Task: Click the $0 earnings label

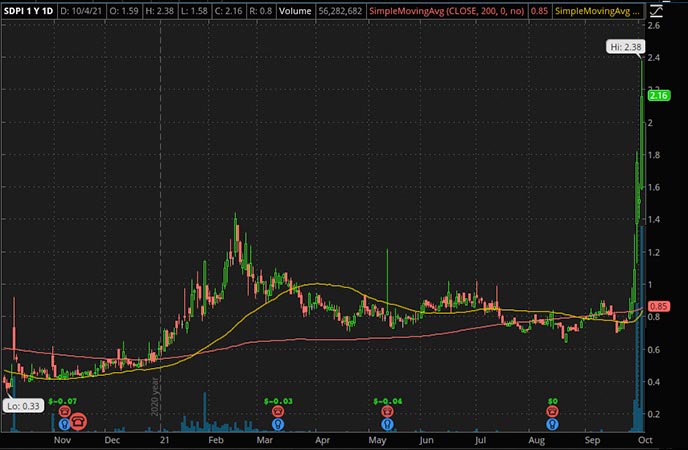Action: 552,401
